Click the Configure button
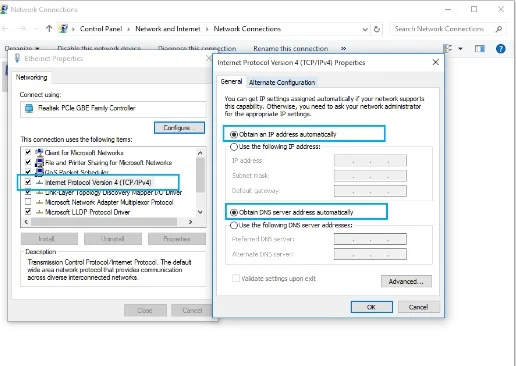 click(179, 128)
